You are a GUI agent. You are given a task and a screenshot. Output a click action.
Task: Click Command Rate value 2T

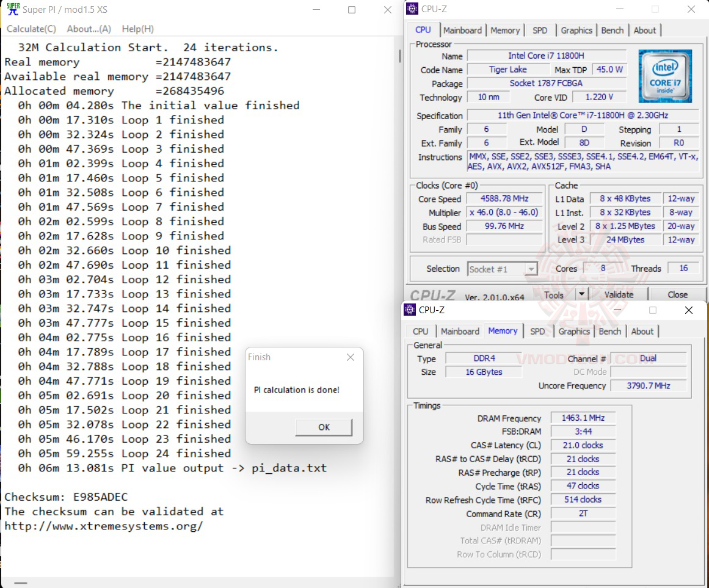583,514
